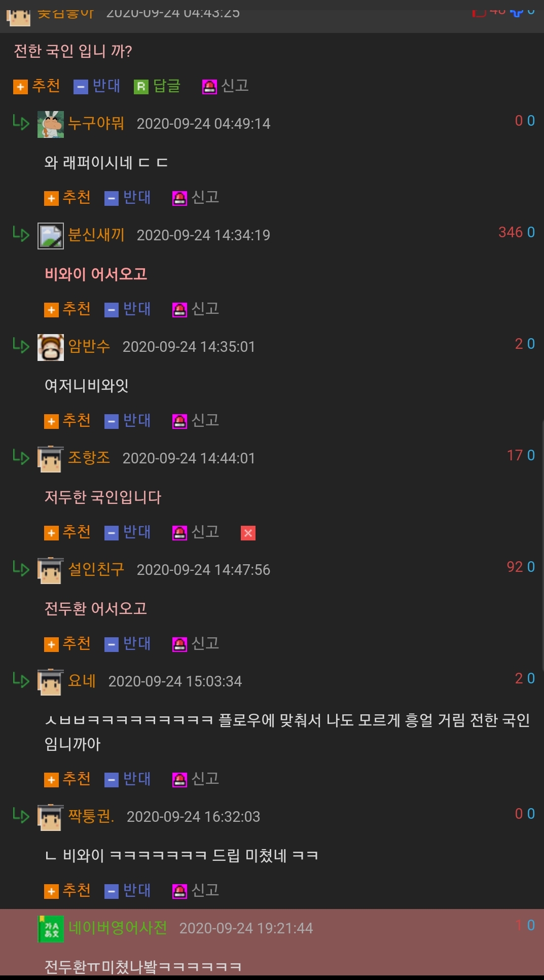Click 346 upvote count on 분신새끼's reply
The height and width of the screenshot is (980, 544).
coord(511,232)
